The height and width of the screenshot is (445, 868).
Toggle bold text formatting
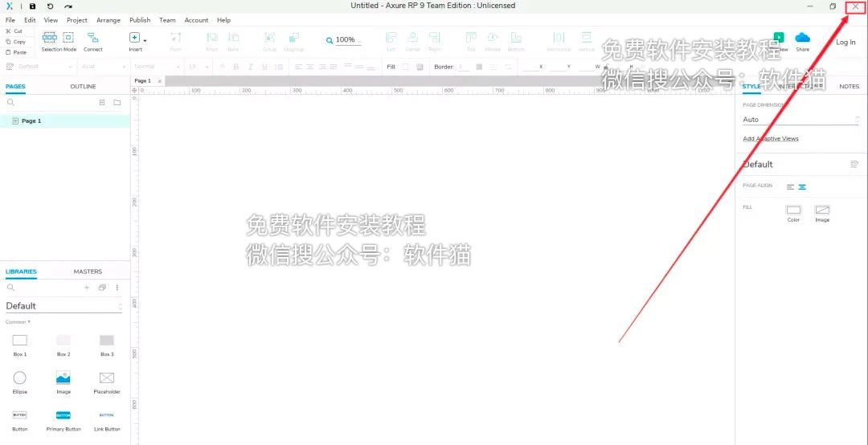pyautogui.click(x=236, y=67)
